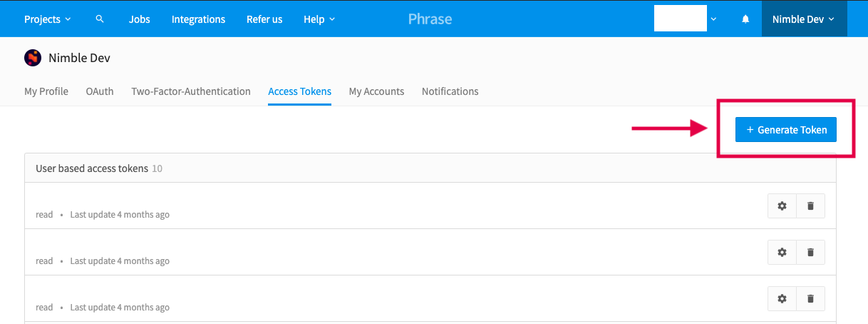Screen dimensions: 868x324
Task: Select the OAuth tab
Action: 100,91
